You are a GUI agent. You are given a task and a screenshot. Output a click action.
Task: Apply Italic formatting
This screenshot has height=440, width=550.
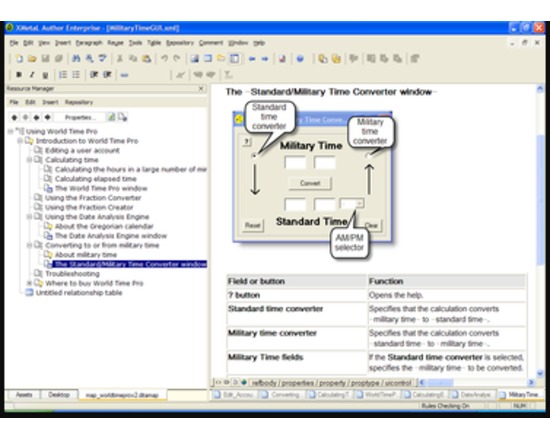32,75
